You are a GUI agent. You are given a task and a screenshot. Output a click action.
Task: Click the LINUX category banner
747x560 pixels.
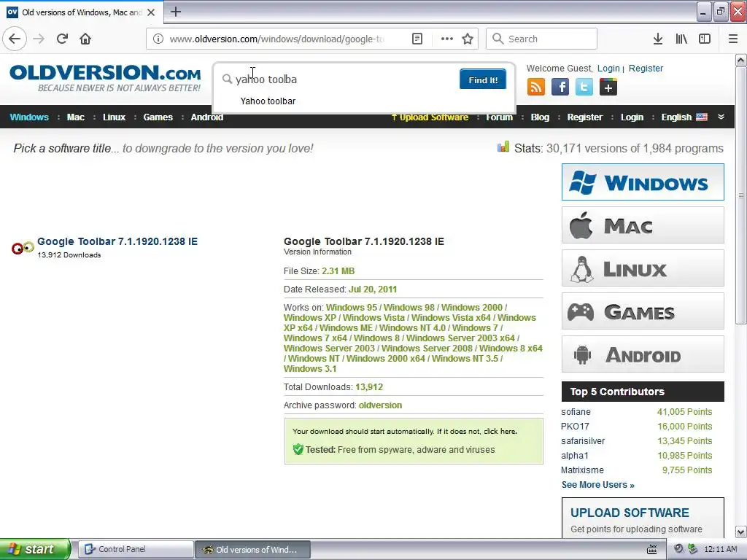click(643, 268)
